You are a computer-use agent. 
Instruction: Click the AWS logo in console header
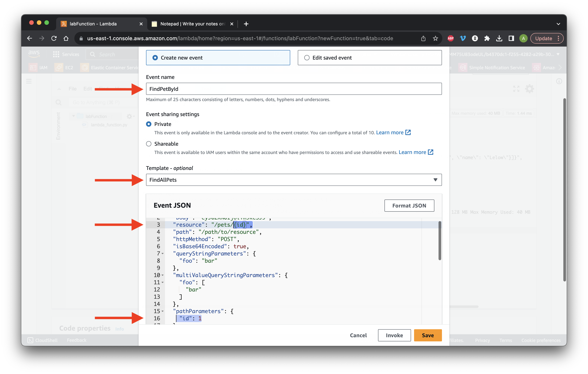pos(34,54)
